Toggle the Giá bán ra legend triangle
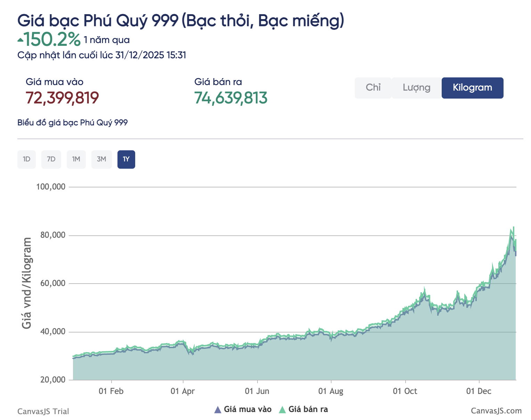This screenshot has height=420, width=531. 282,410
